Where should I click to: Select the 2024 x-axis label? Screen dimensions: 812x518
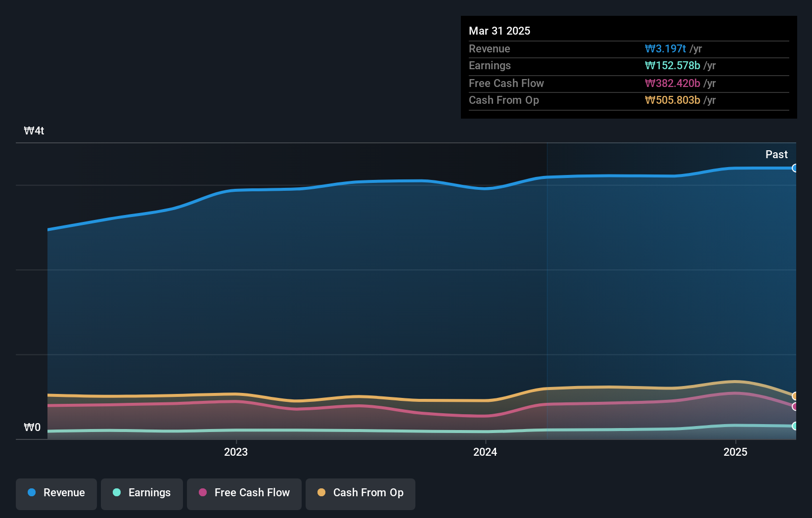pyautogui.click(x=485, y=452)
